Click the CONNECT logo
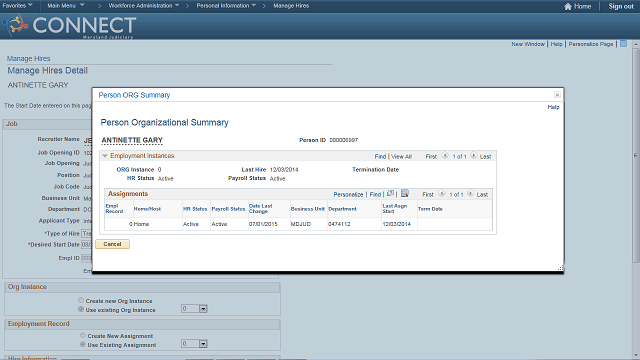This screenshot has height=360, width=640. point(69,26)
